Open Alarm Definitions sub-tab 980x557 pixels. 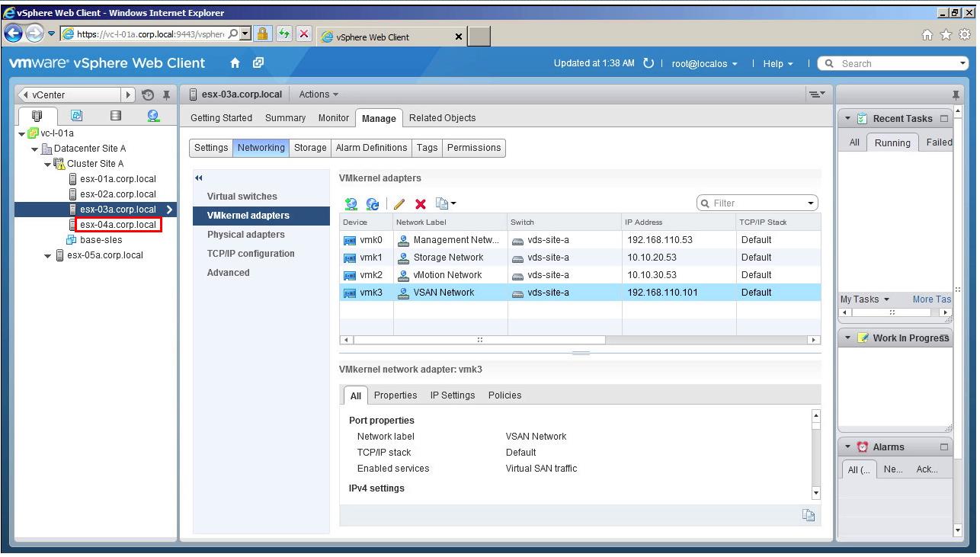[372, 148]
